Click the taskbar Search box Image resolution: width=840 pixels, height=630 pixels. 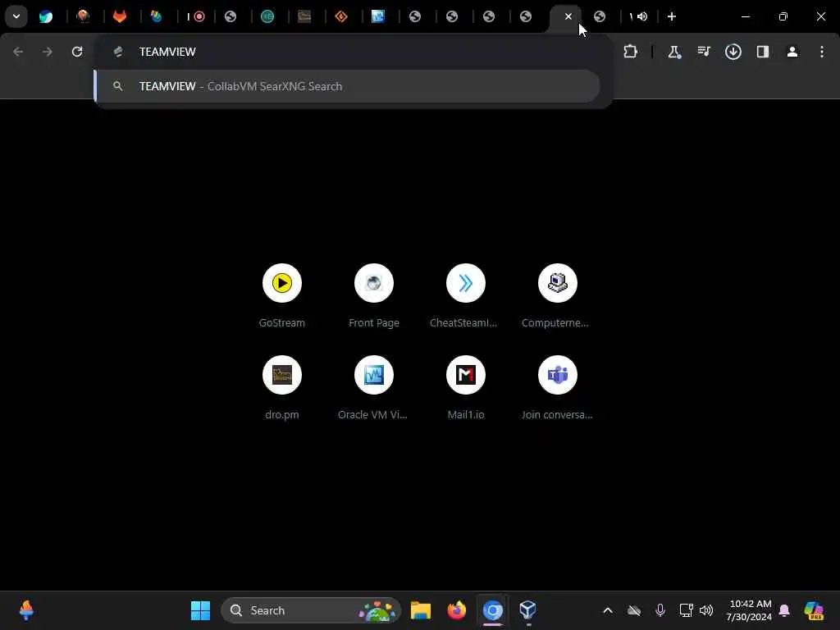311,610
